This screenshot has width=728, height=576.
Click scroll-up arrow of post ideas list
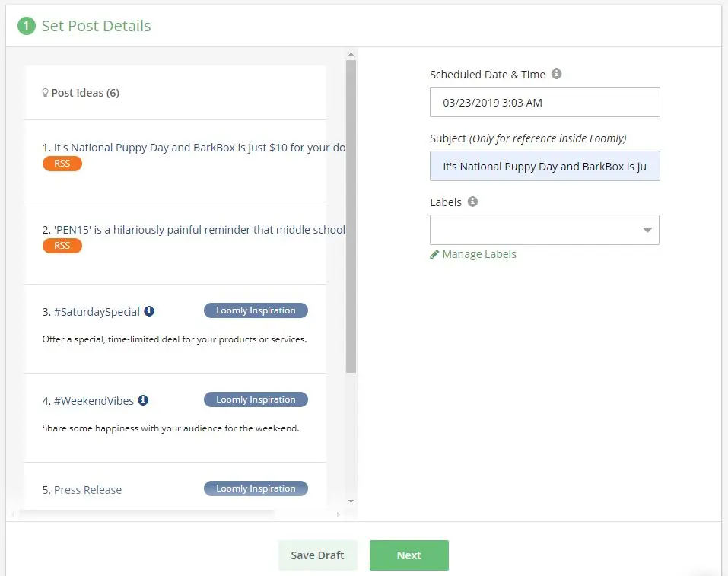[x=351, y=54]
